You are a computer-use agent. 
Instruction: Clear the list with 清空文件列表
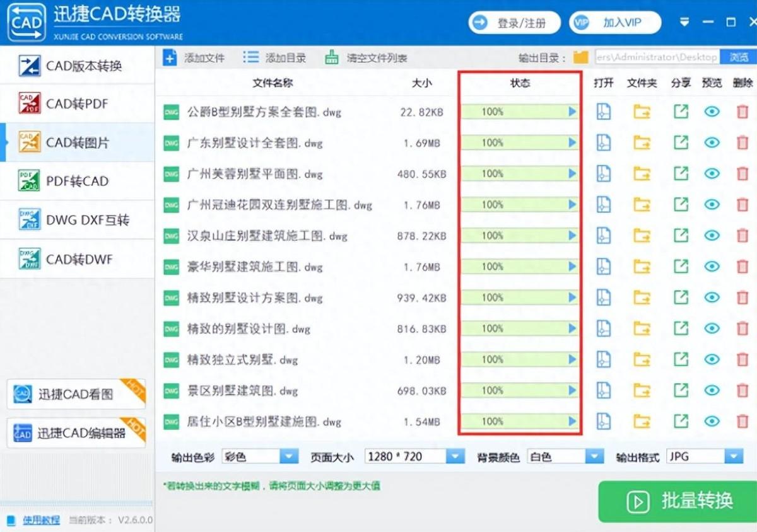point(366,58)
